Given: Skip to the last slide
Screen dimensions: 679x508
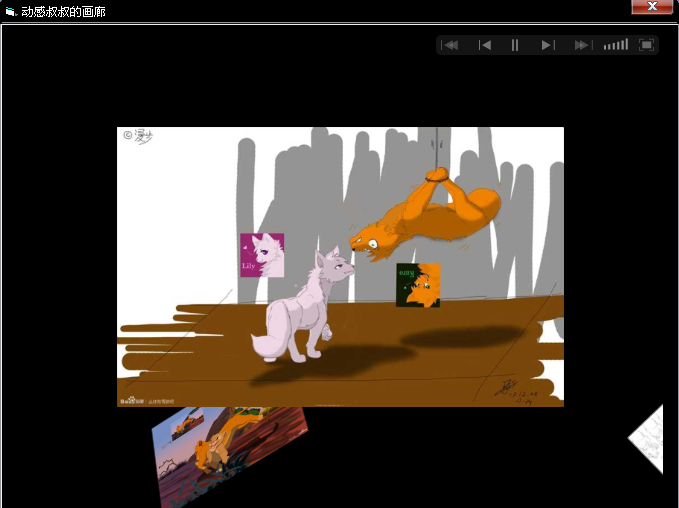Looking at the screenshot, I should coord(583,45).
